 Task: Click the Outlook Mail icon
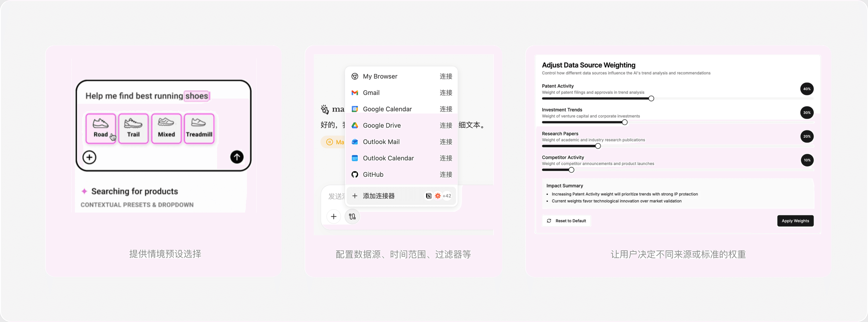tap(354, 142)
